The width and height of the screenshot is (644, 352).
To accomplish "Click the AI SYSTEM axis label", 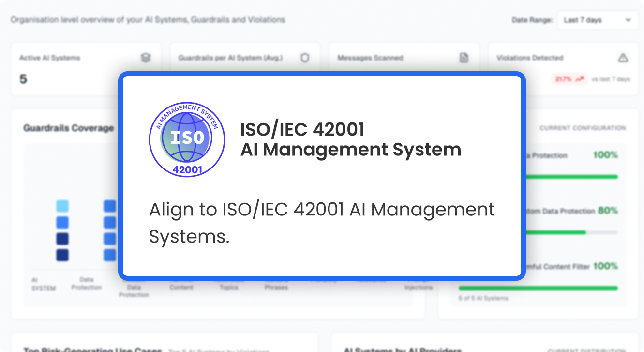I will [x=44, y=284].
